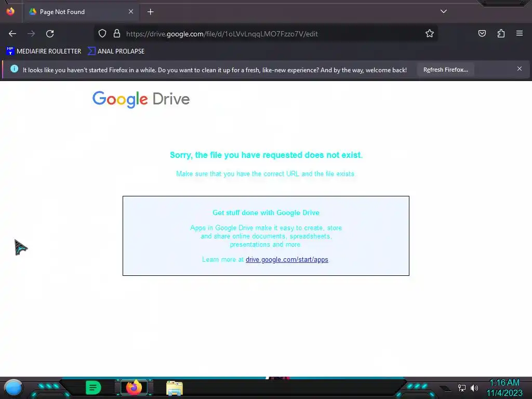This screenshot has height=399, width=532.
Task: Click the Google Drive logo
Action: (141, 99)
